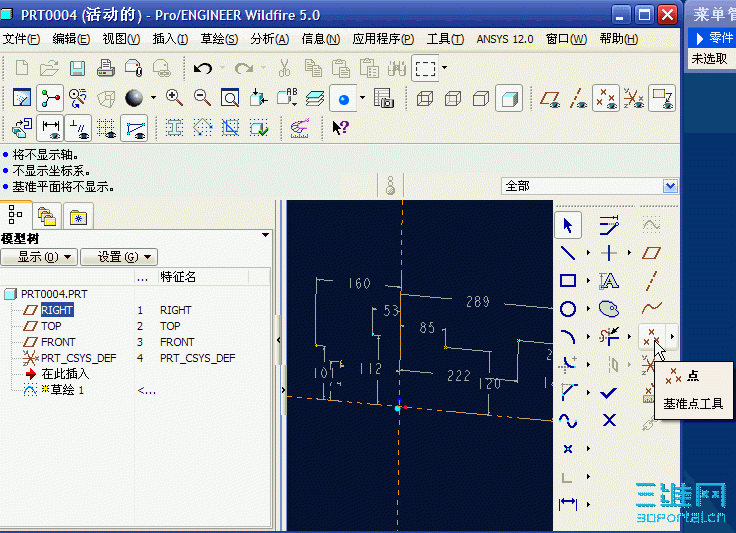Click the Copy icon in toolbar
This screenshot has height=533, width=736.
pyautogui.click(x=313, y=68)
